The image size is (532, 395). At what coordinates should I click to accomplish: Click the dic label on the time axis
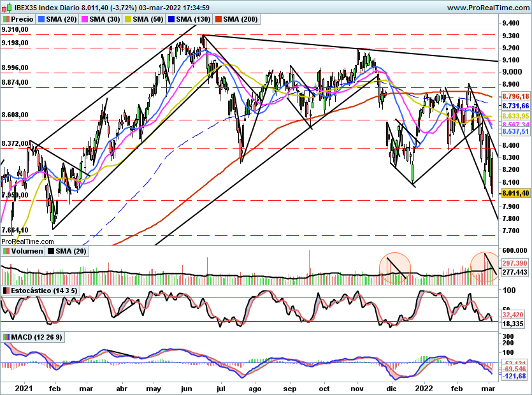(x=391, y=389)
